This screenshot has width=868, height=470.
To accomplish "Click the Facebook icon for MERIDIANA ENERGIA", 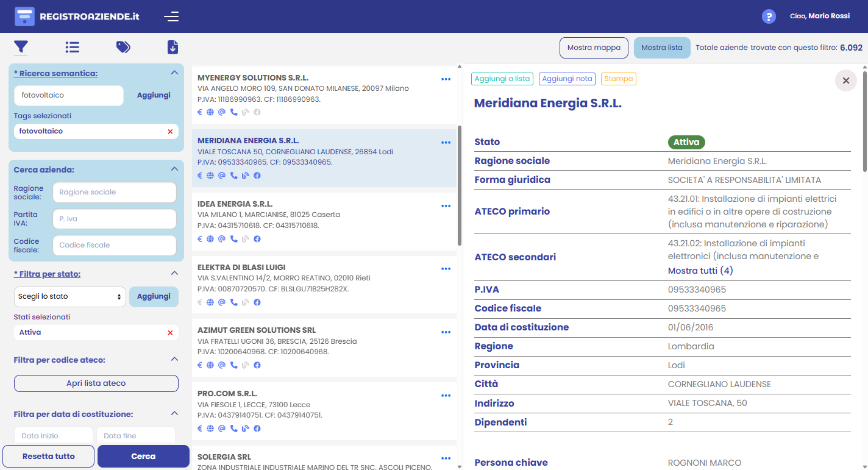I will tap(257, 176).
